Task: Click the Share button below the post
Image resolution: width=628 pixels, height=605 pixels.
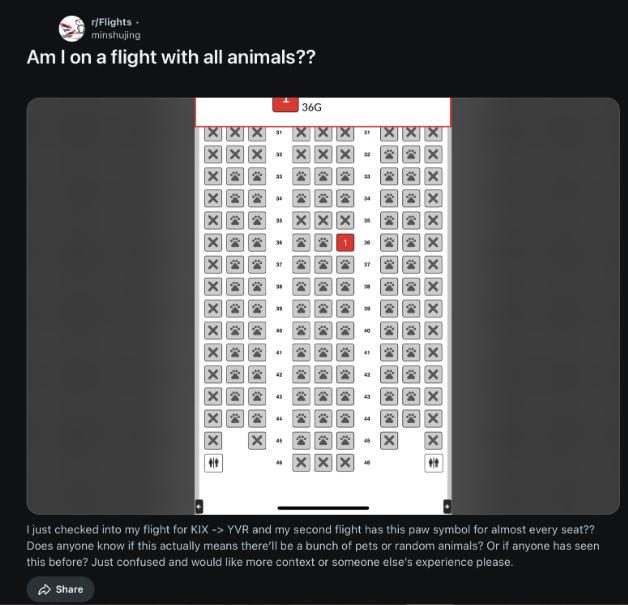Action: 61,589
